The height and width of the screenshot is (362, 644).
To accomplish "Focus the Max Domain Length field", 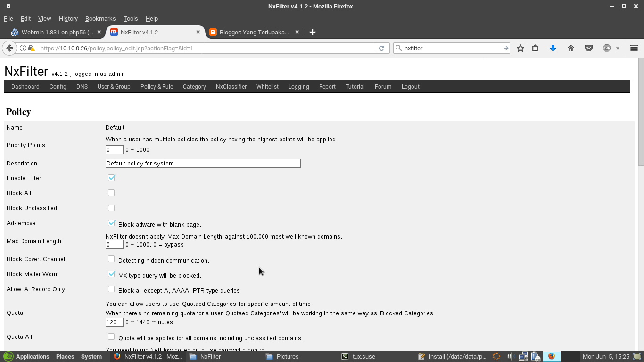I will [x=115, y=245].
